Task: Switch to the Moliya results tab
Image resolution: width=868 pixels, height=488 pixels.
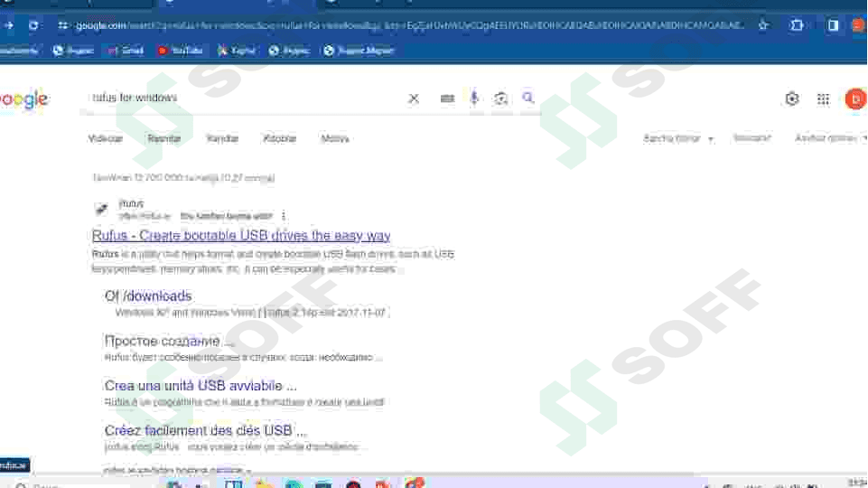Action: 335,138
